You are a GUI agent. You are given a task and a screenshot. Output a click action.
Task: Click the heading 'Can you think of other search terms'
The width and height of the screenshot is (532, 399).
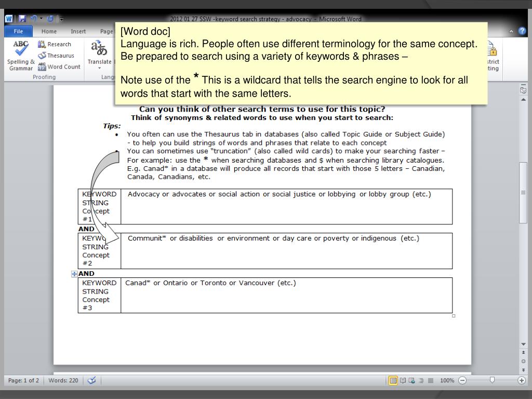pyautogui.click(x=262, y=109)
